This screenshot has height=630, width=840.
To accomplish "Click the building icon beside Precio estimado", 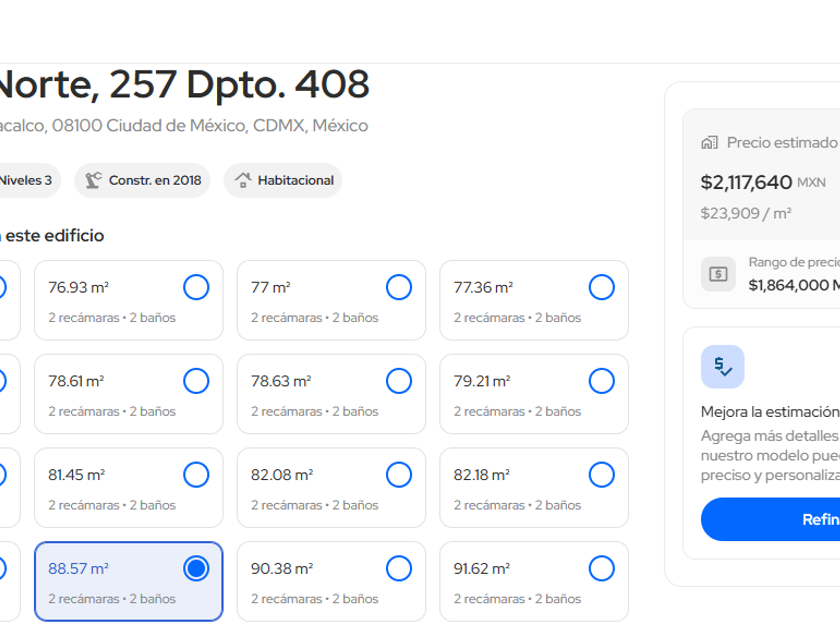I will coord(710,143).
